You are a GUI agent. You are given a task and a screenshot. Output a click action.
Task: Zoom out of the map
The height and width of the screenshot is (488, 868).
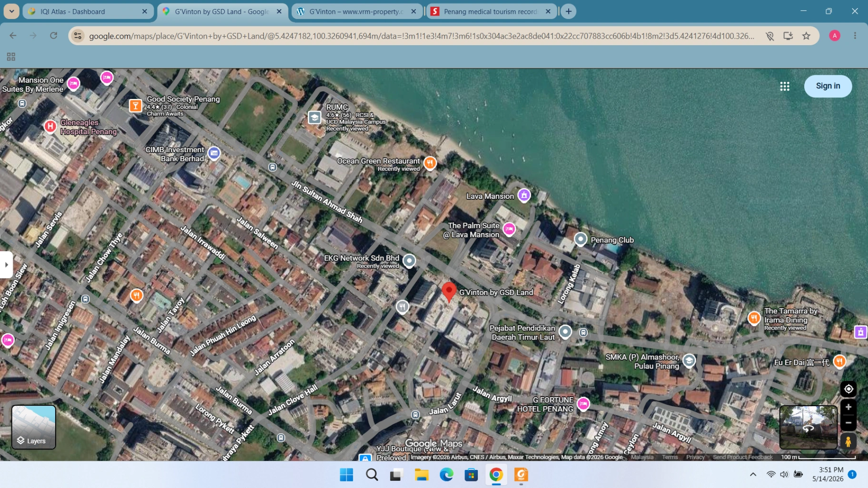tap(848, 422)
